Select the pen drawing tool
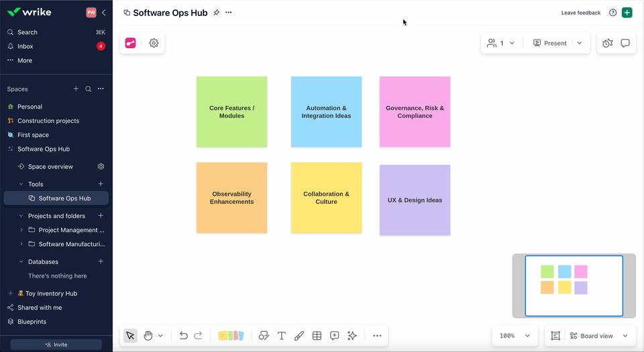644x352 pixels. 299,336
